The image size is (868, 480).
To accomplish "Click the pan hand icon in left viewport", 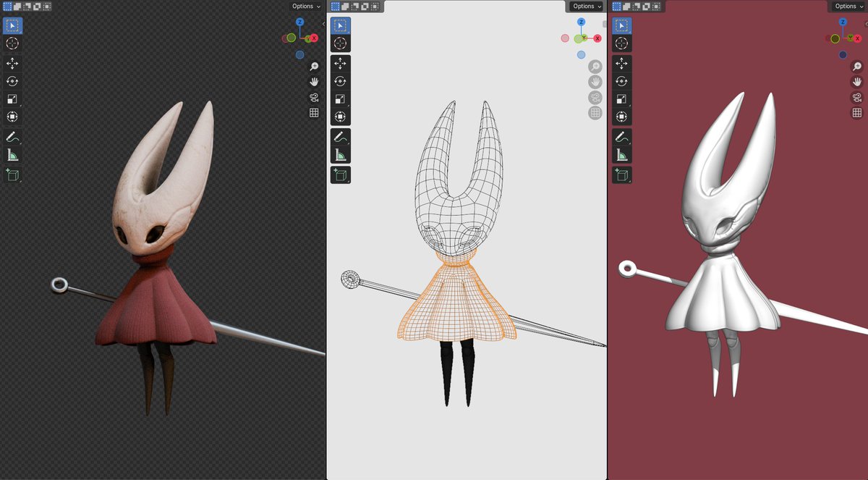I will (x=314, y=82).
